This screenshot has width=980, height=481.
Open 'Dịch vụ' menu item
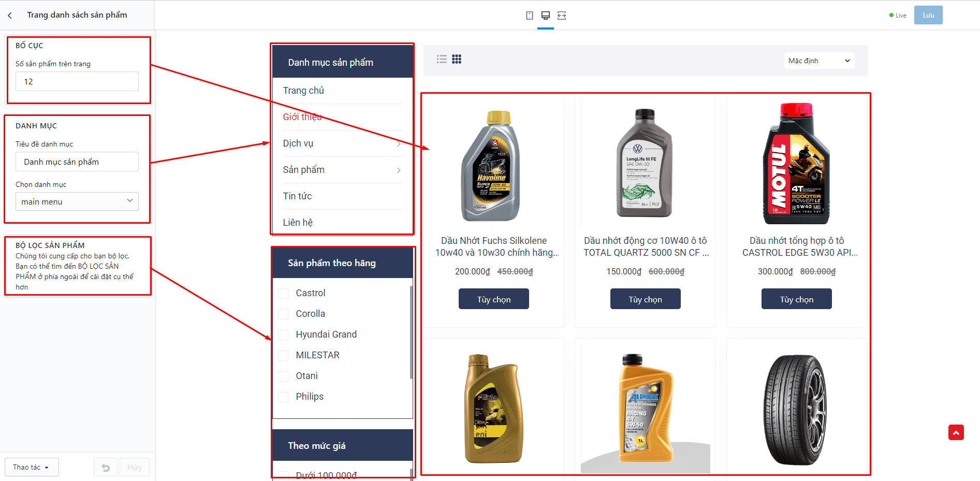pyautogui.click(x=298, y=143)
